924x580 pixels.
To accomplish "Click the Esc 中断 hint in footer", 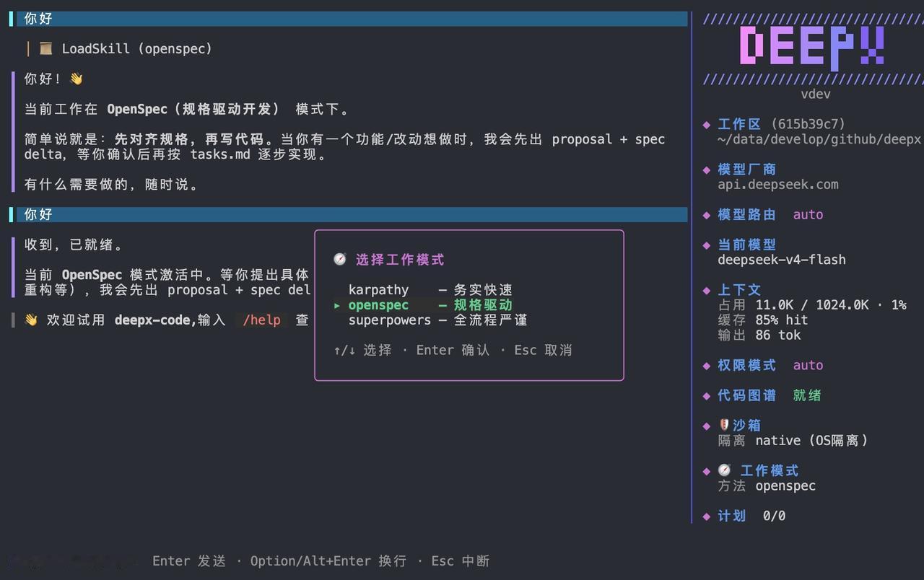I will 461,561.
